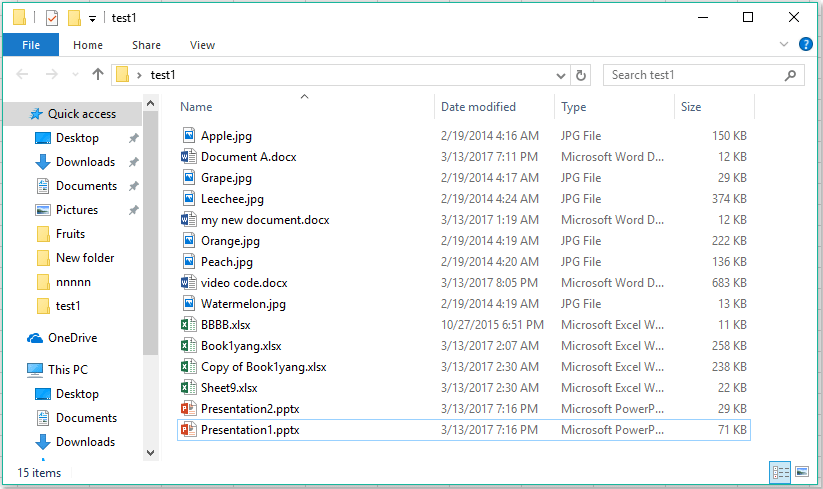Image resolution: width=823 pixels, height=489 pixels.
Task: Switch to Large icons view layout
Action: pos(800,471)
